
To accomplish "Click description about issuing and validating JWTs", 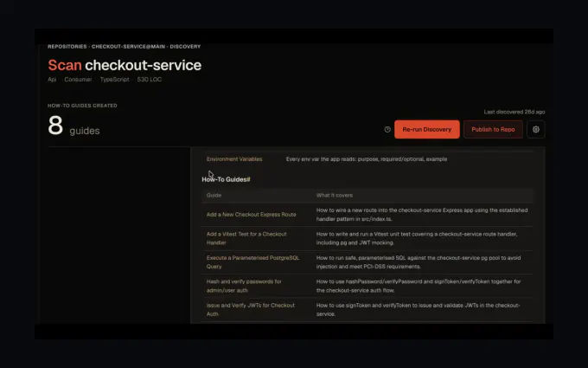I will [x=419, y=309].
